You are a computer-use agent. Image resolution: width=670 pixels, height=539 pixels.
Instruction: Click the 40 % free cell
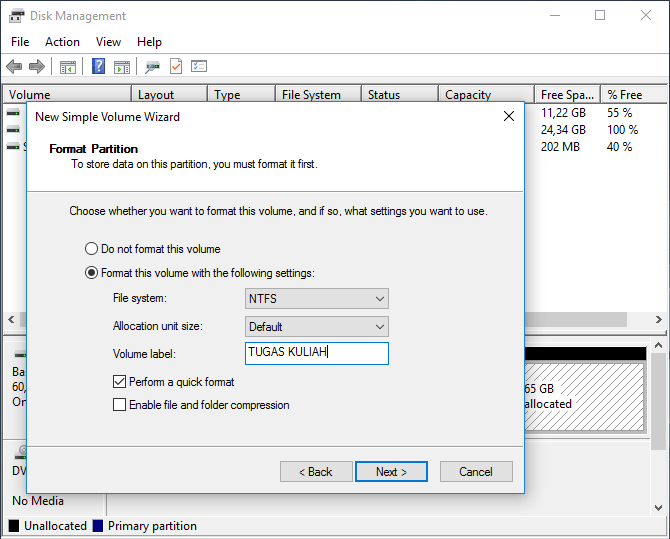point(620,147)
